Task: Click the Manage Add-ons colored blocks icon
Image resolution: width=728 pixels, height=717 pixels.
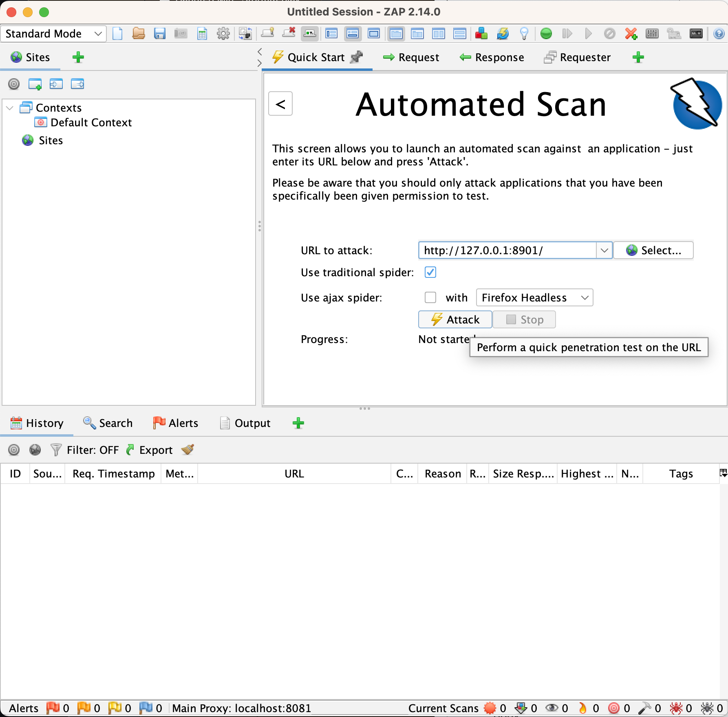Action: 481,33
